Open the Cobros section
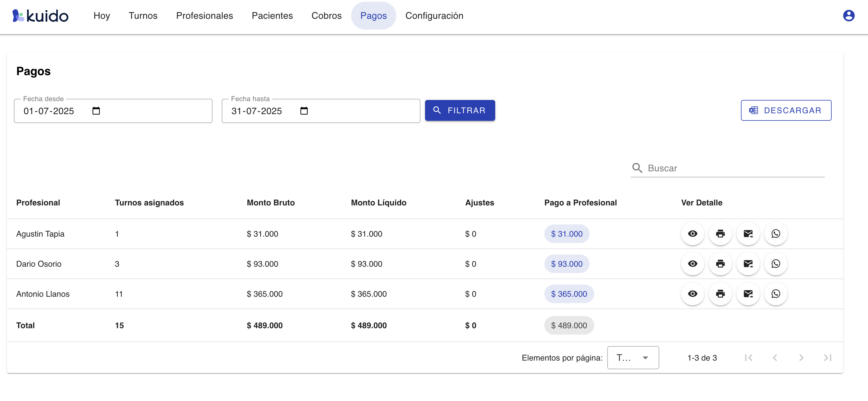This screenshot has height=401, width=868. (x=327, y=16)
